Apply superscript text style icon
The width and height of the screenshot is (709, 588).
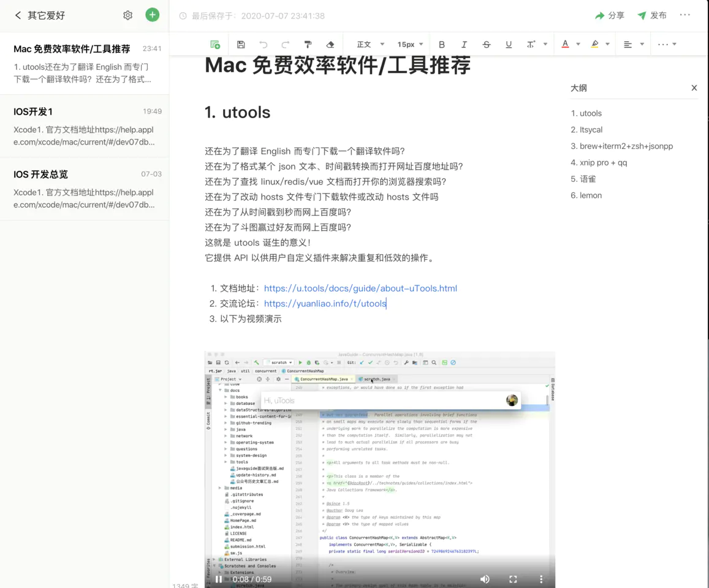click(531, 44)
